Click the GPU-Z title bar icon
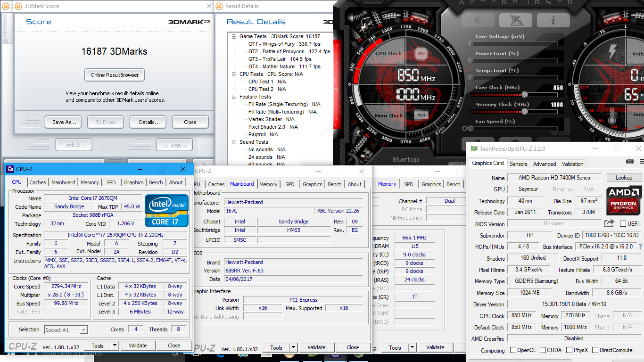 (x=474, y=148)
